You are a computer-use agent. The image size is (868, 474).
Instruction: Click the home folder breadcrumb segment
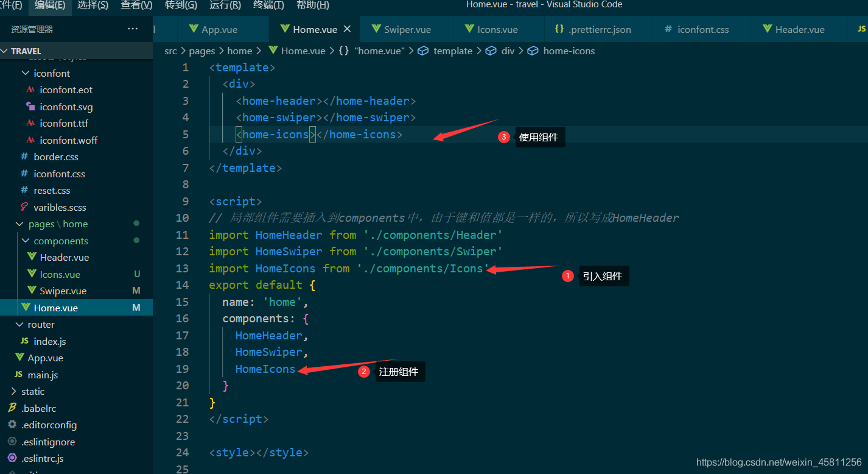(240, 51)
